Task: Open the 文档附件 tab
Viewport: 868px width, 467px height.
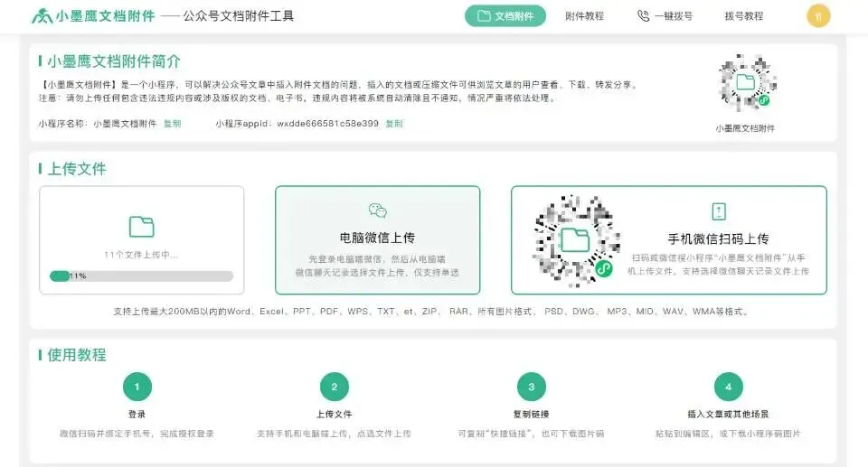Action: point(505,16)
